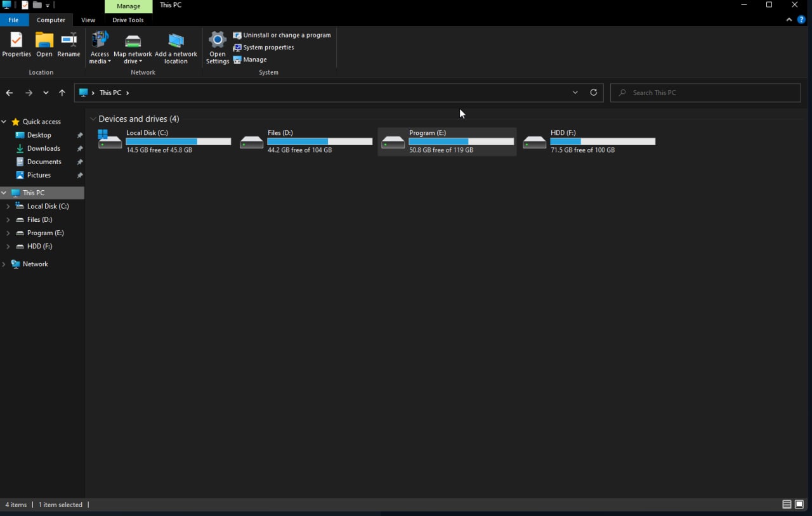
Task: Open Local Disk (C:) in sidebar
Action: (48, 206)
